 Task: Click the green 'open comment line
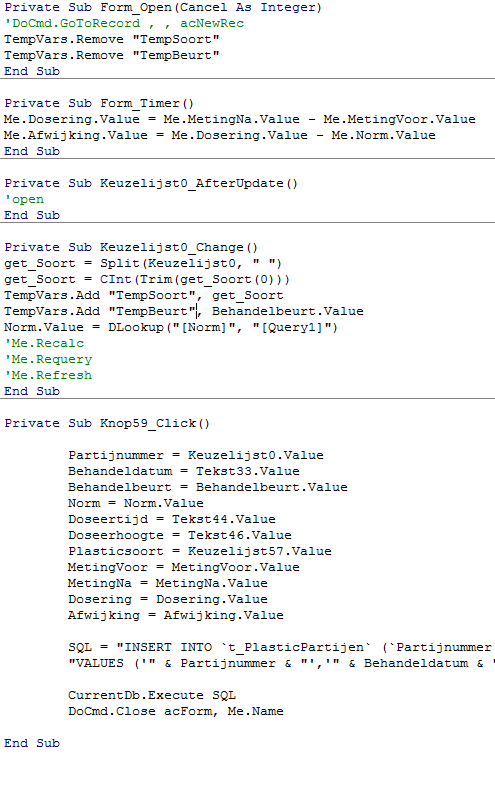[x=24, y=199]
